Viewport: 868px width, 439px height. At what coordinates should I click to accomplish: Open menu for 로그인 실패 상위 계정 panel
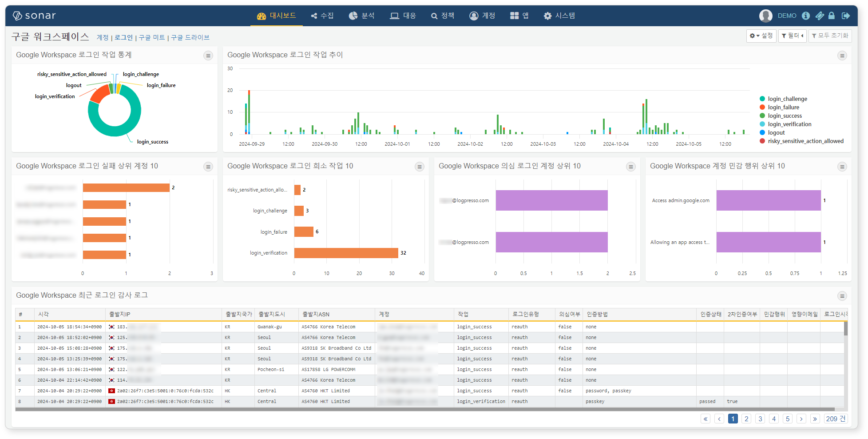click(x=208, y=167)
